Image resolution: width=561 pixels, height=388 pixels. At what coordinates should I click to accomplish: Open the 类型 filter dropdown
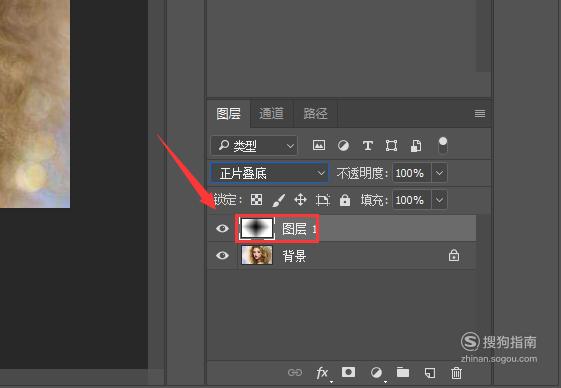[x=254, y=146]
